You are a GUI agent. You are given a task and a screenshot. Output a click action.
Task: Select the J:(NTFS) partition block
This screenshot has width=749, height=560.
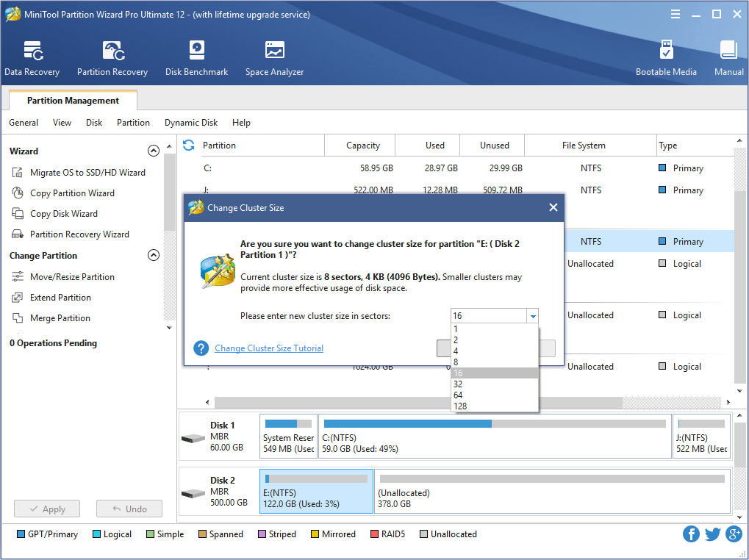pos(701,436)
